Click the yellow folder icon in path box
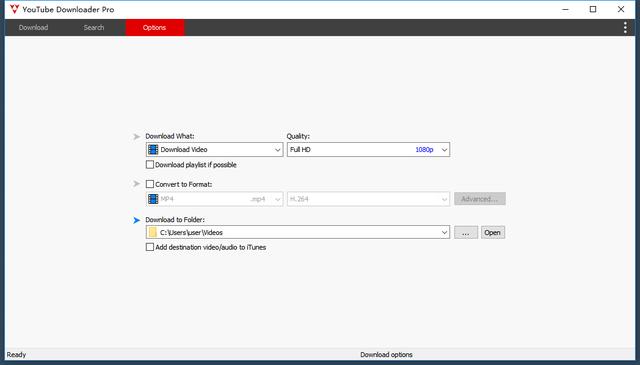This screenshot has width=640, height=365. click(x=153, y=232)
